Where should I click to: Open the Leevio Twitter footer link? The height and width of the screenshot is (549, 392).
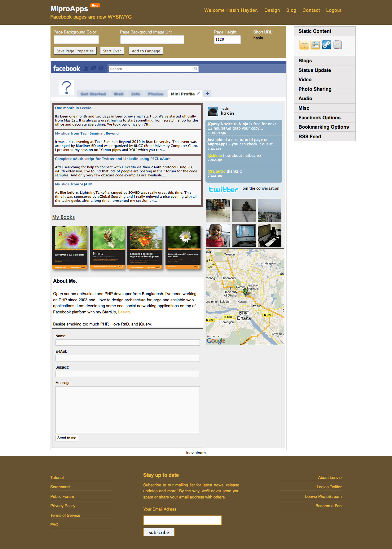pyautogui.click(x=329, y=487)
